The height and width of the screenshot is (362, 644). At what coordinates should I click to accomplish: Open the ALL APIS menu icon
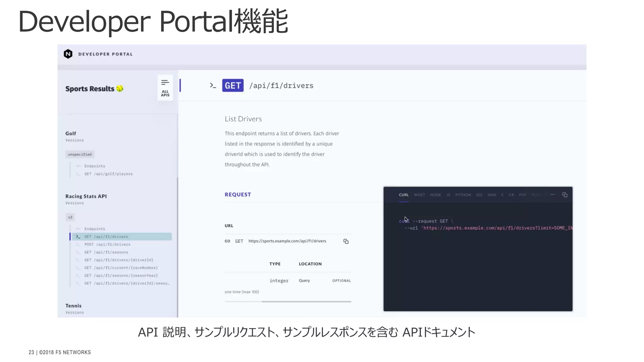coord(165,88)
